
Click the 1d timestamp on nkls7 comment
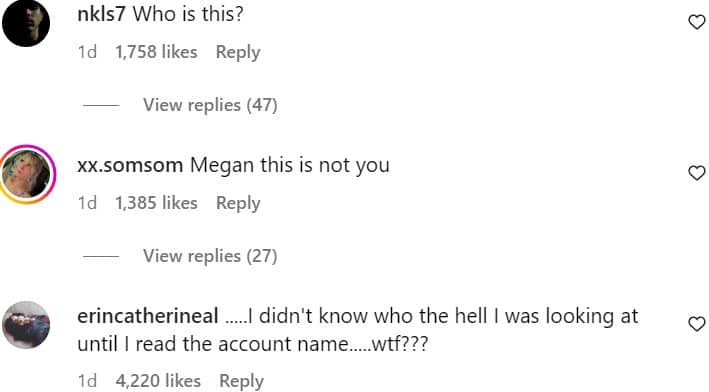87,52
